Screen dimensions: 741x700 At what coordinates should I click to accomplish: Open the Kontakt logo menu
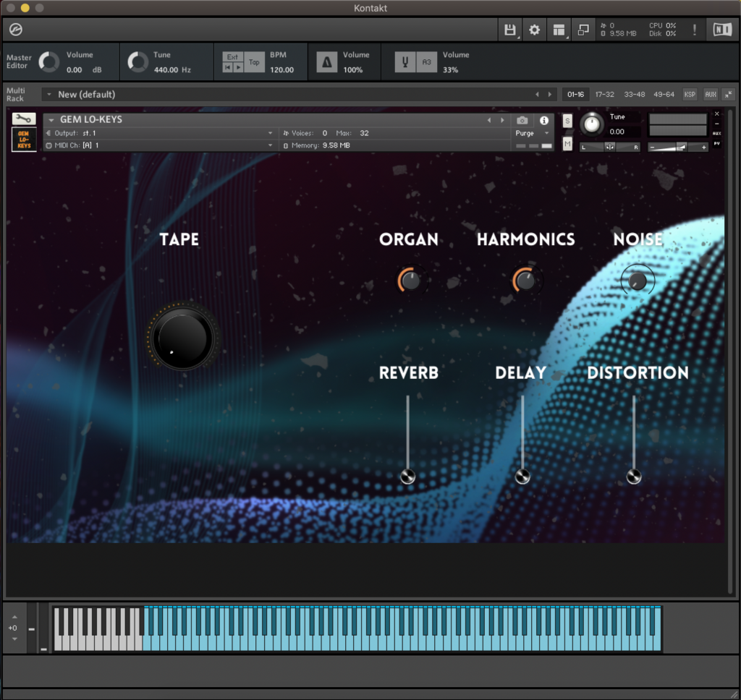[16, 29]
